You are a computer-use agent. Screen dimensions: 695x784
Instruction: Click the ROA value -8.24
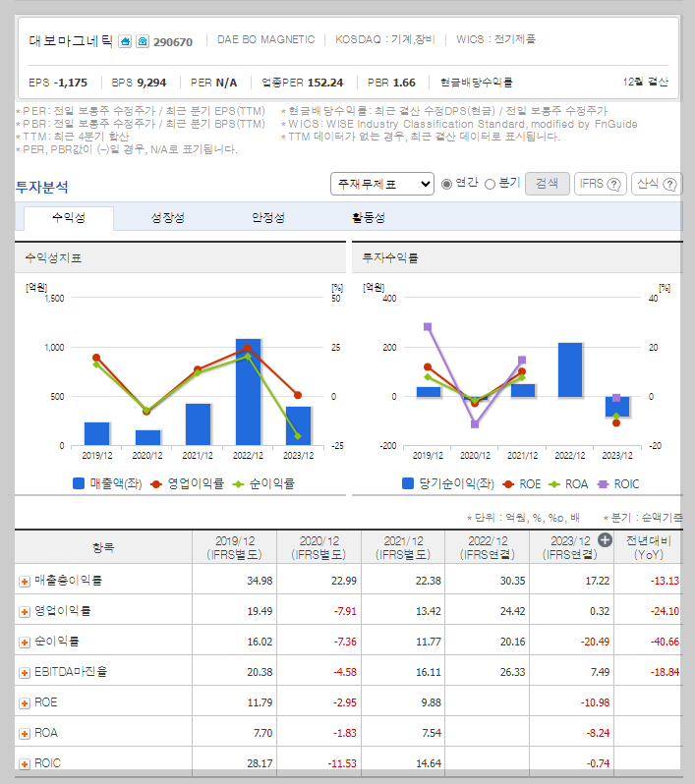click(x=598, y=734)
